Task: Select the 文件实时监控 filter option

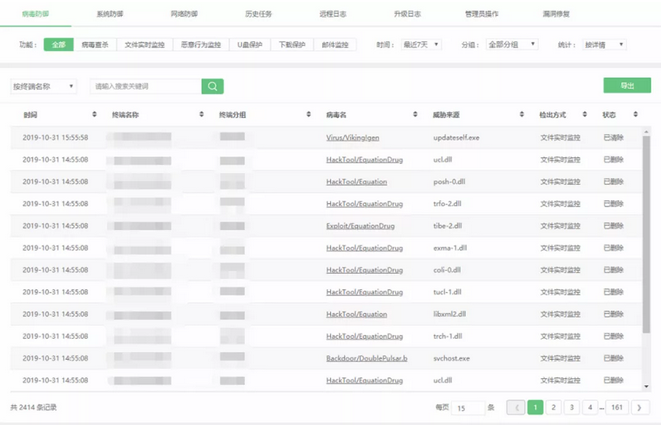Action: [144, 45]
